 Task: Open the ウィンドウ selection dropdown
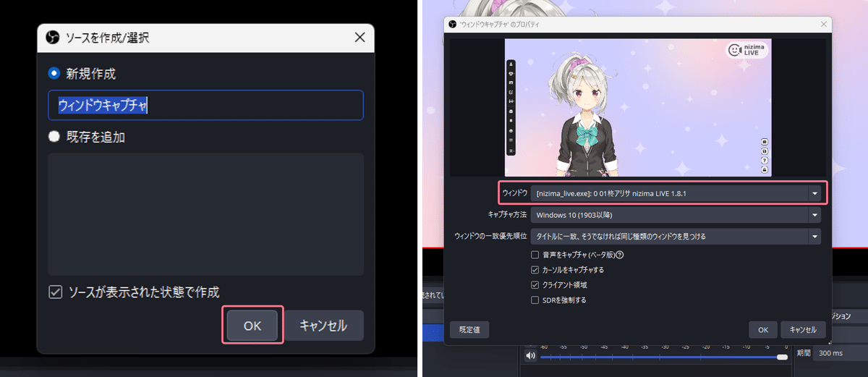[676, 193]
